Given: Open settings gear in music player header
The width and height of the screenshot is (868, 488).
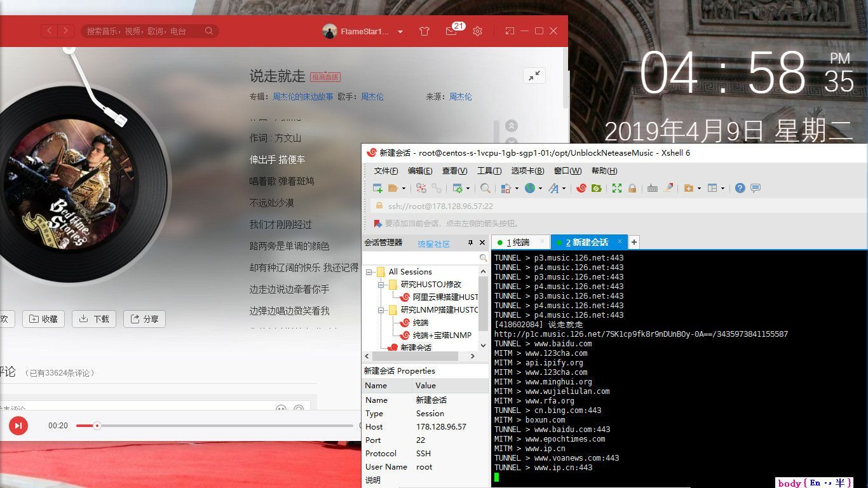Looking at the screenshot, I should point(478,31).
